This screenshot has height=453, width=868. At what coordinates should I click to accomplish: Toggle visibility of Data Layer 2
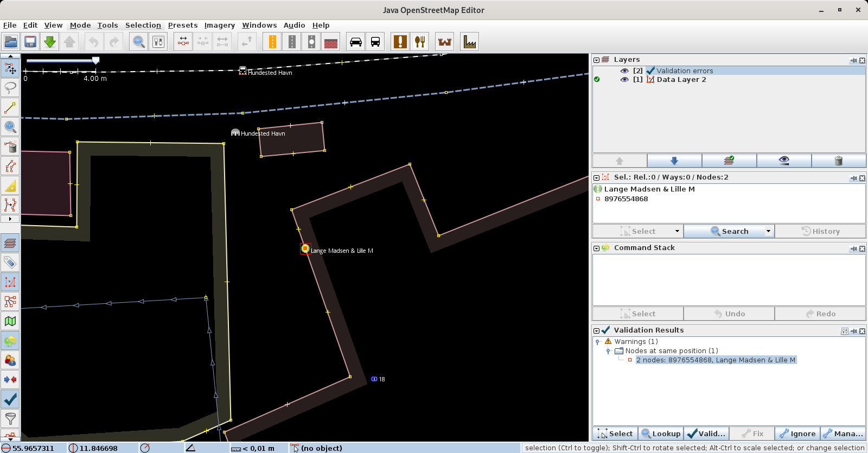pos(624,80)
